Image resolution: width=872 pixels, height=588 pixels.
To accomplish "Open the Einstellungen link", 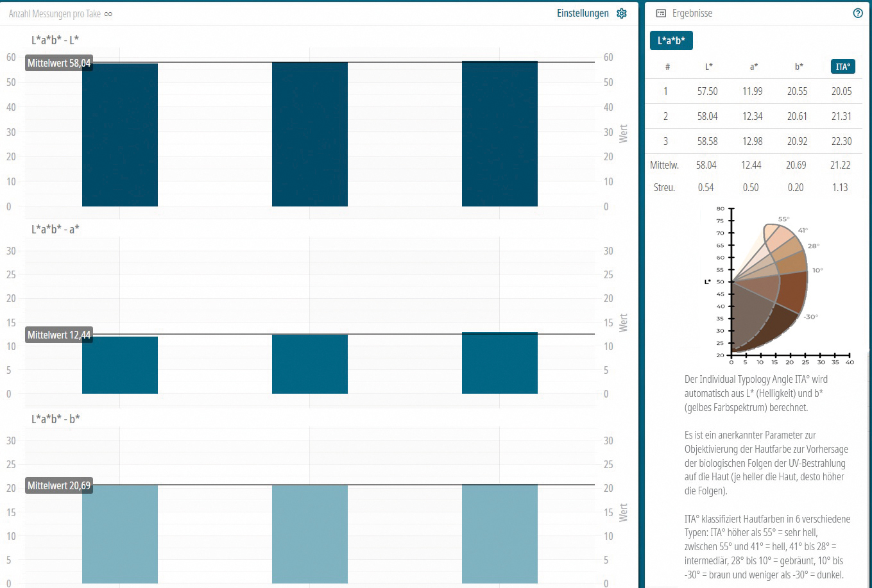I will [x=583, y=13].
